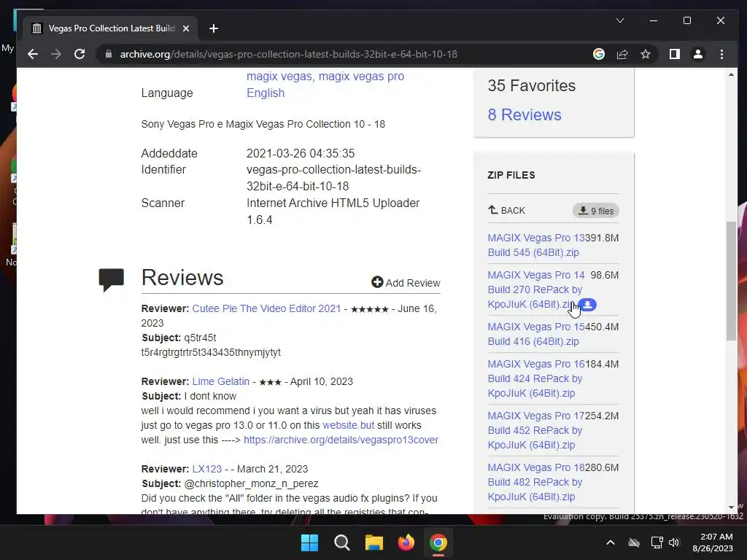Viewport: 747px width, 560px height.
Task: Click the 35 Favorites text
Action: [x=532, y=86]
